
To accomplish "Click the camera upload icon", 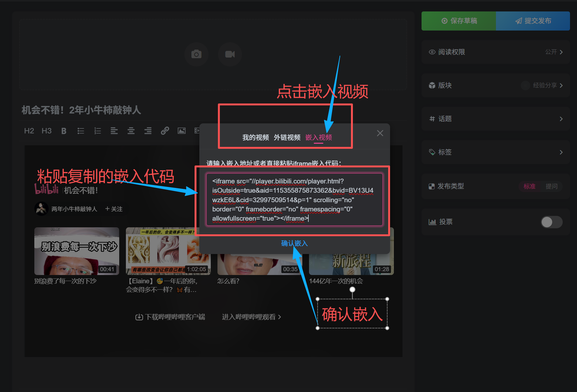I will tap(196, 54).
